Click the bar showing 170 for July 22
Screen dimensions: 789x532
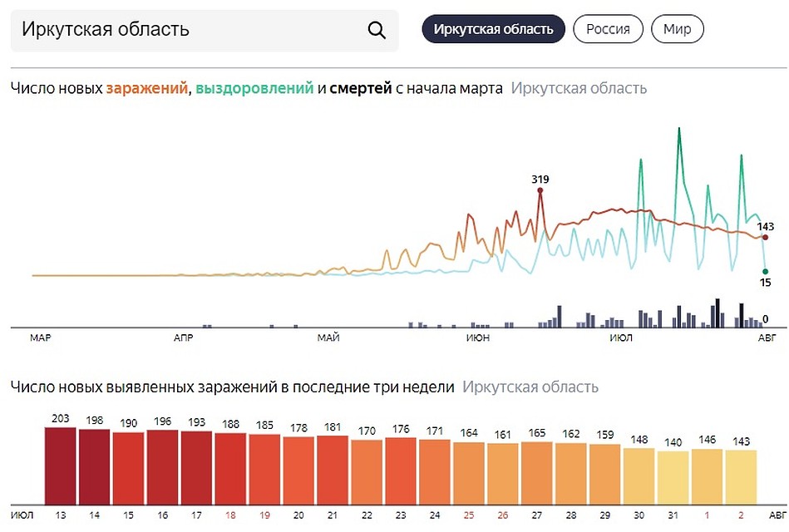(366, 474)
